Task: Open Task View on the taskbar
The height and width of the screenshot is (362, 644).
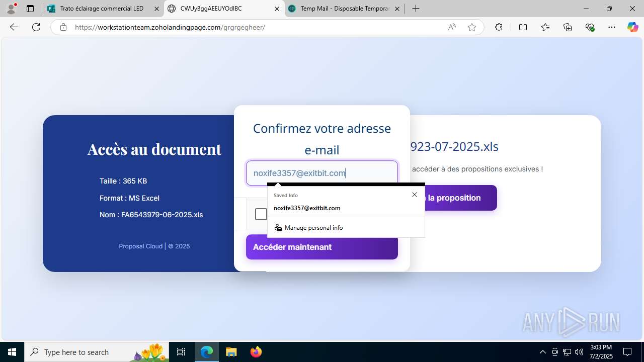Action: click(x=181, y=352)
